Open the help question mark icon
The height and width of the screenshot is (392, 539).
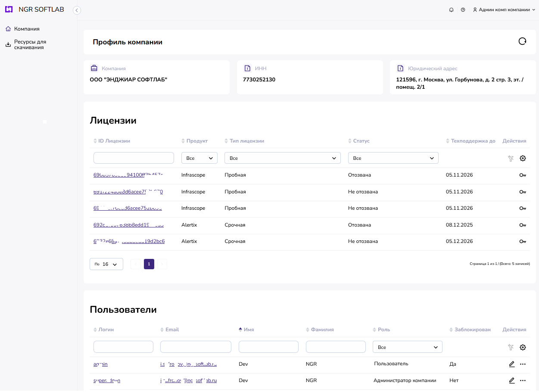click(463, 9)
